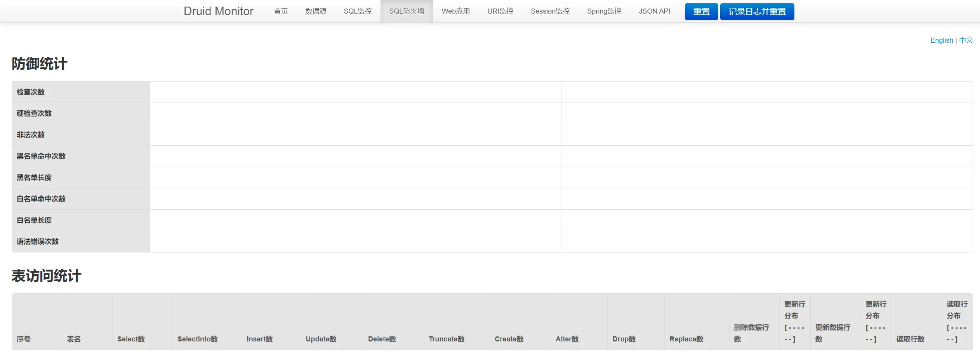Screen dimensions: 980x362
Task: Select the SQL防火墙 tab
Action: click(407, 11)
